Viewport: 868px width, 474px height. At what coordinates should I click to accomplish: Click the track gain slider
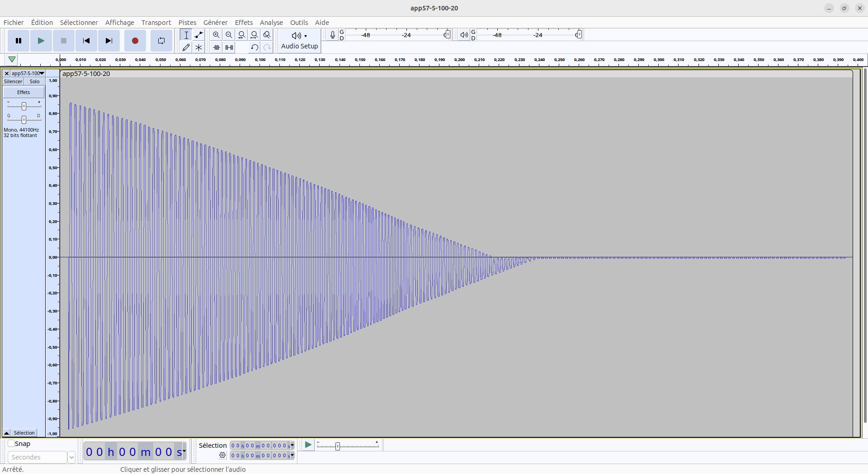24,106
